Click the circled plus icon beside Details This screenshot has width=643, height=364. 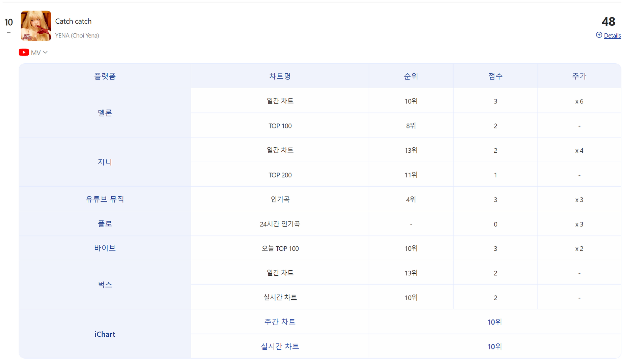pos(599,35)
